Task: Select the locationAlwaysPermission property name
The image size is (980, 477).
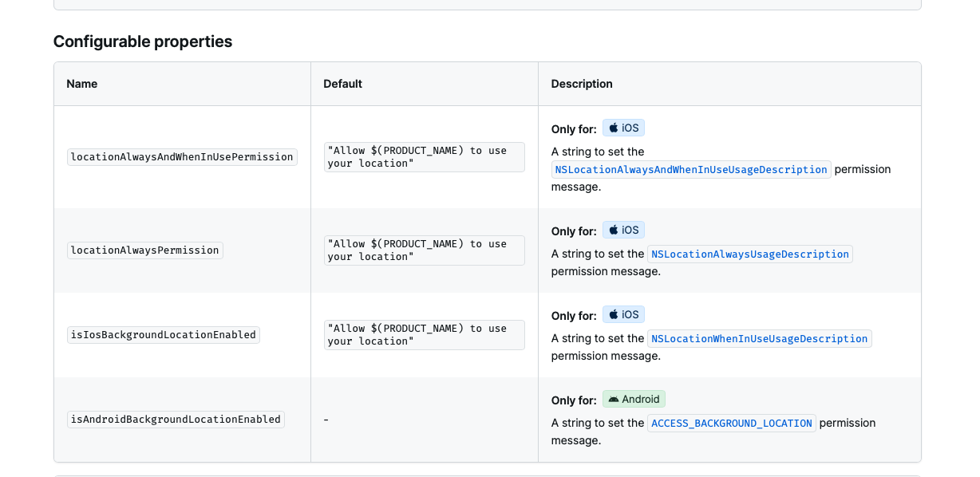Action: 144,250
